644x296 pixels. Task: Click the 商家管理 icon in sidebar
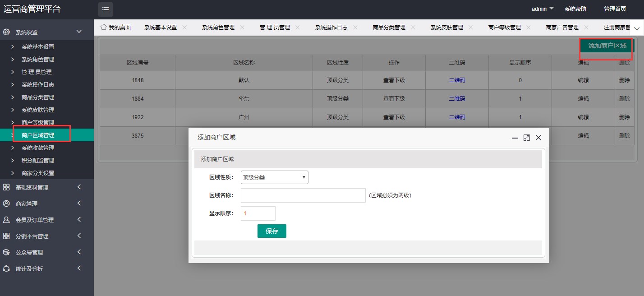point(6,203)
